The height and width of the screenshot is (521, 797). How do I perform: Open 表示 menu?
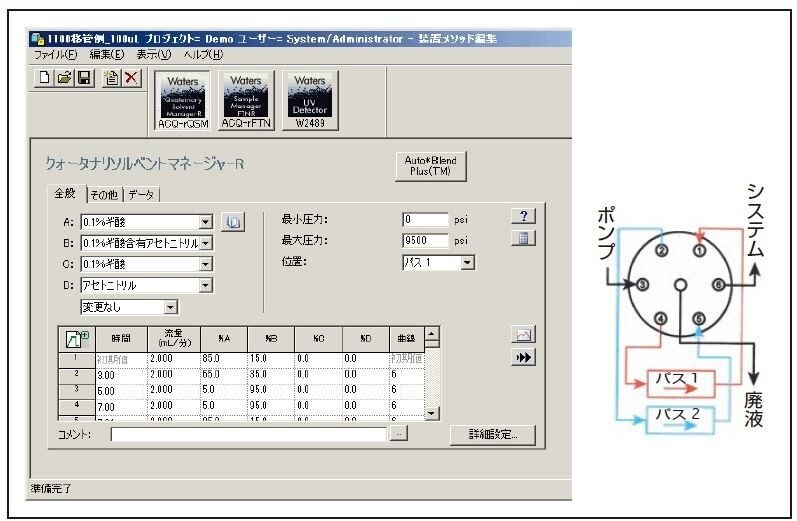(154, 54)
